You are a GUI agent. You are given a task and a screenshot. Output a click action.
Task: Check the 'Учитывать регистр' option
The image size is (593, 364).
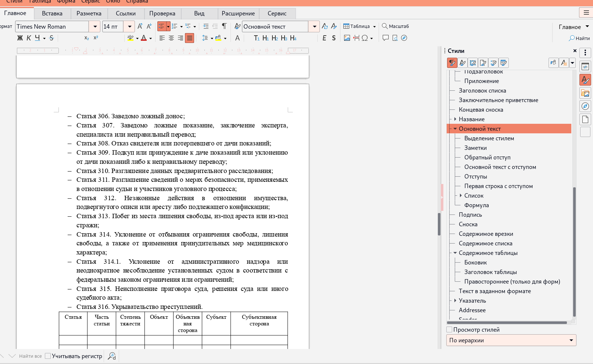[48, 356]
